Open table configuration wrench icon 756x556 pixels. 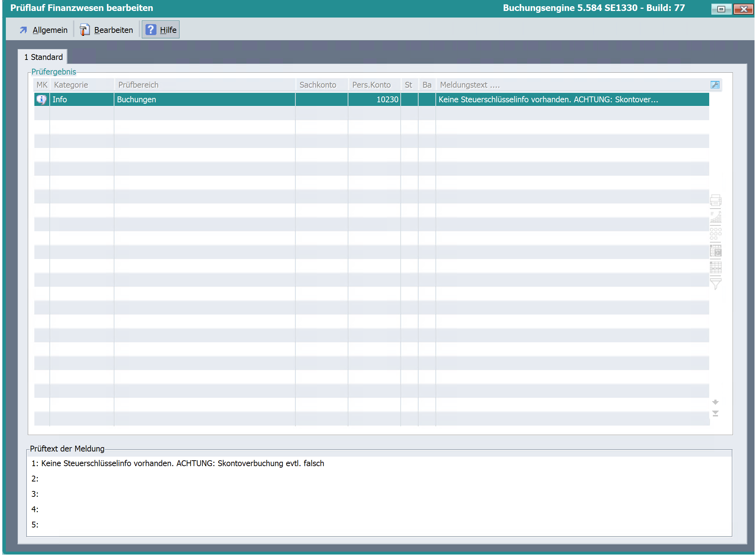[x=715, y=85]
